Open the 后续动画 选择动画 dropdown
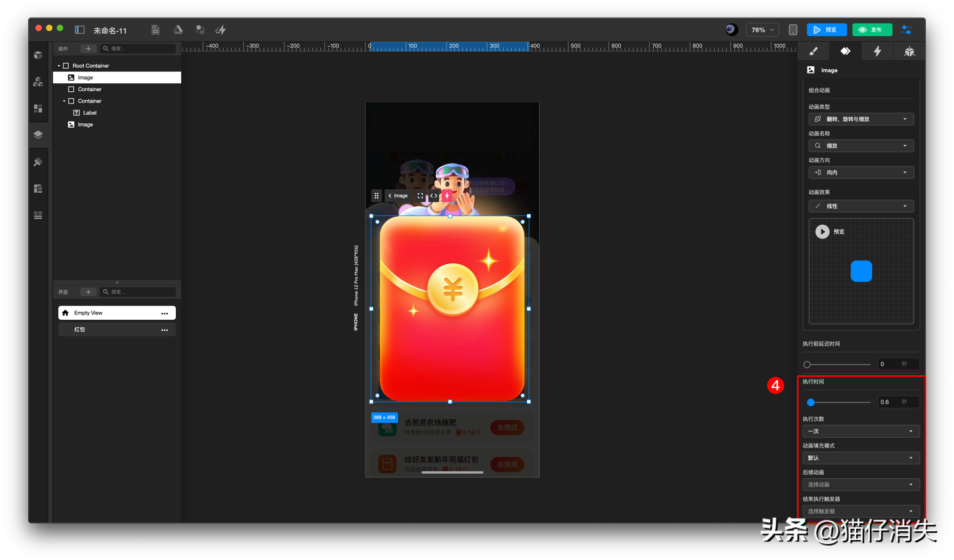954x560 pixels. [861, 485]
